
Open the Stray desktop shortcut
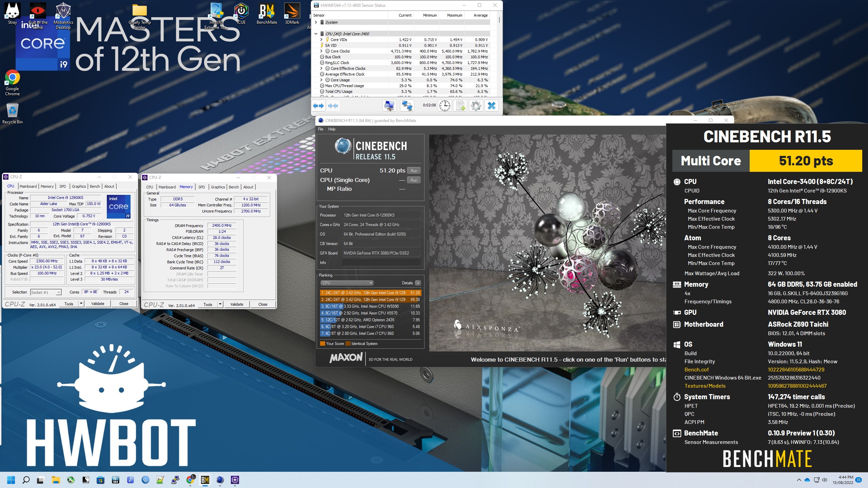(x=12, y=14)
